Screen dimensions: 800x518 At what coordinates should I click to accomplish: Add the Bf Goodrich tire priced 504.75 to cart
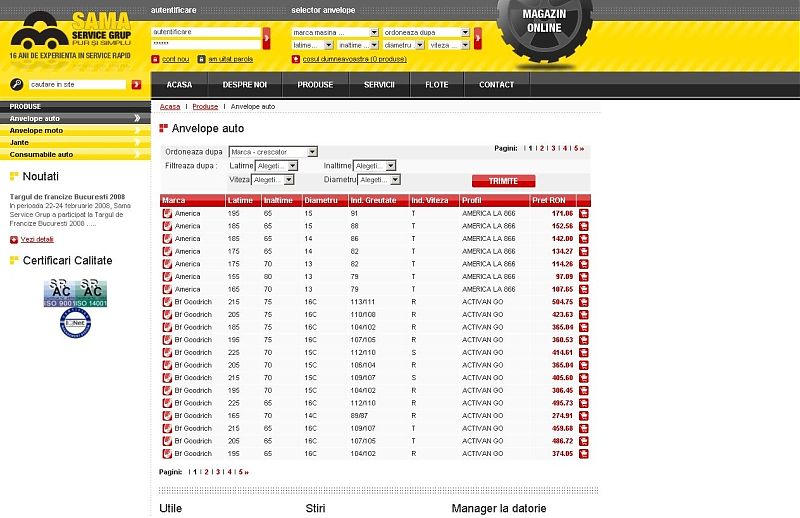pyautogui.click(x=584, y=302)
